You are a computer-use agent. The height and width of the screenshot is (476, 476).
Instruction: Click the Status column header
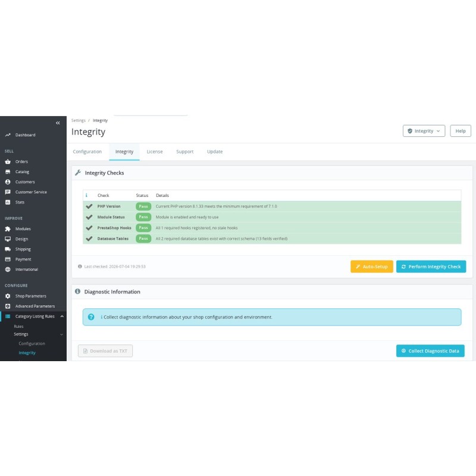tap(142, 196)
